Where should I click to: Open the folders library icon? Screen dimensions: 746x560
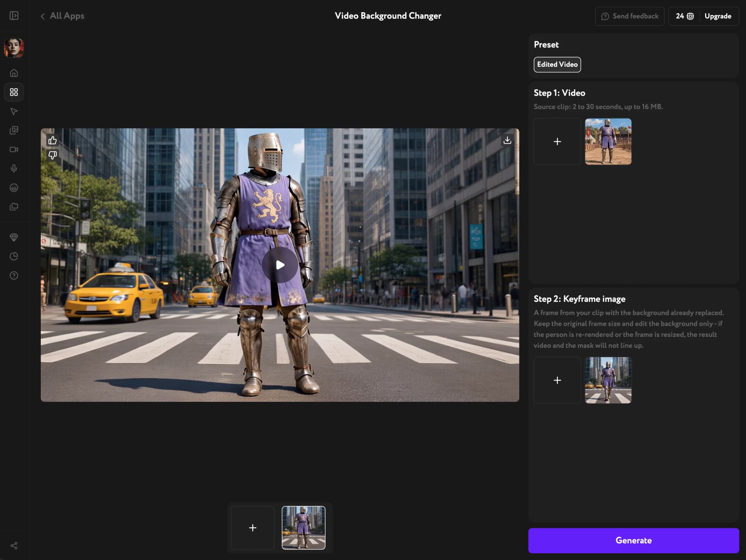click(14, 206)
